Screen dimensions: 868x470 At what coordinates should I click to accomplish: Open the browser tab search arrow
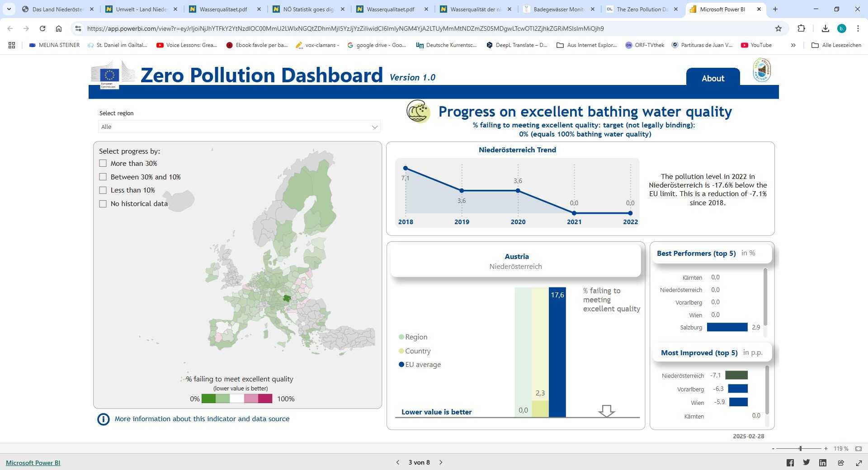9,9
